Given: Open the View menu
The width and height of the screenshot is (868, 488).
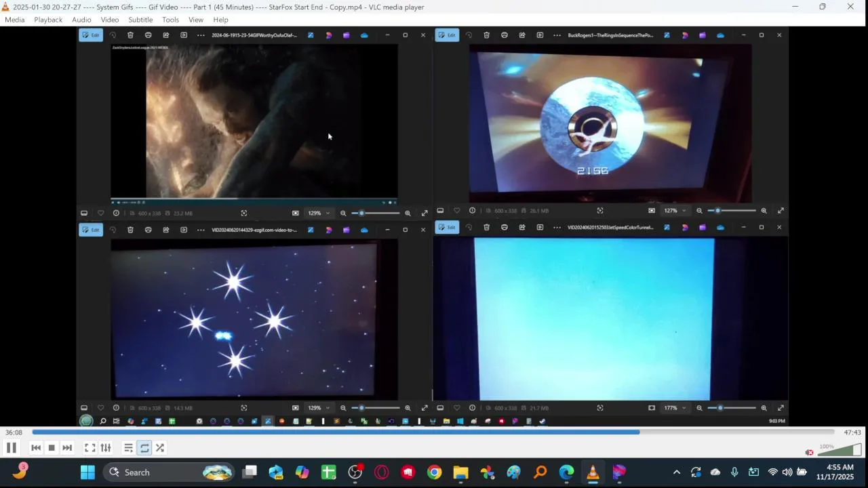Looking at the screenshot, I should click(x=196, y=20).
